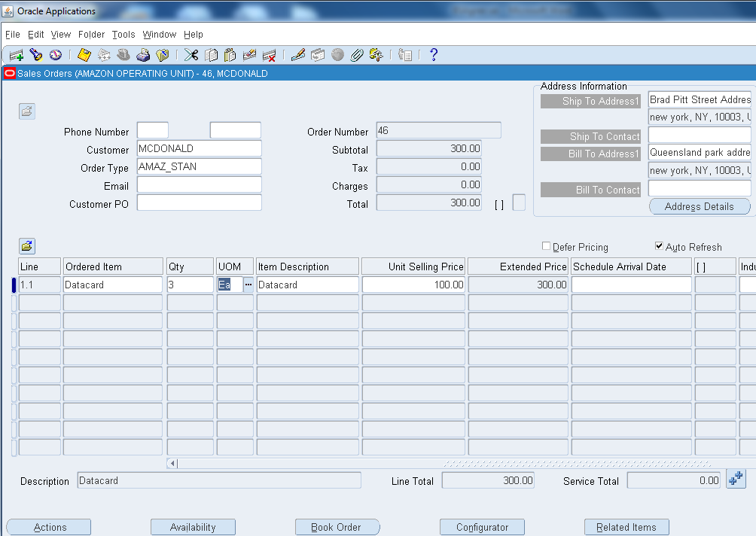756x536 pixels.
Task: Click the Order Type field AMAZ_STAN
Action: (199, 166)
